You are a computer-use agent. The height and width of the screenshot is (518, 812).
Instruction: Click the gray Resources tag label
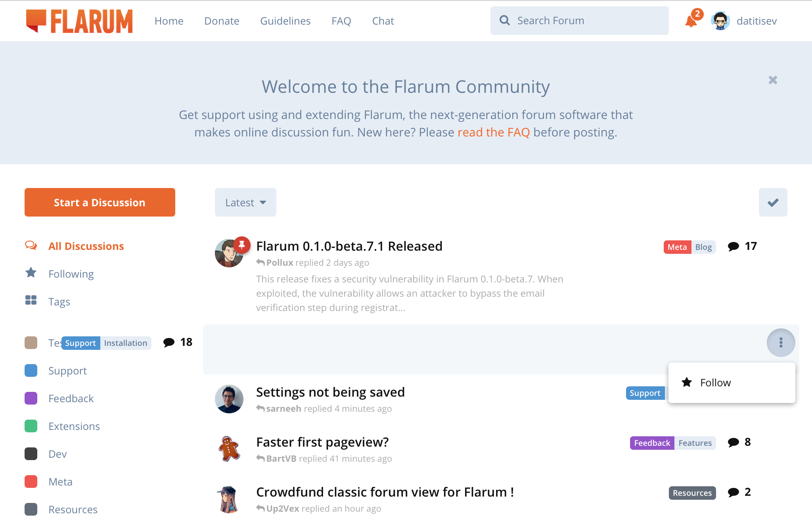(692, 493)
